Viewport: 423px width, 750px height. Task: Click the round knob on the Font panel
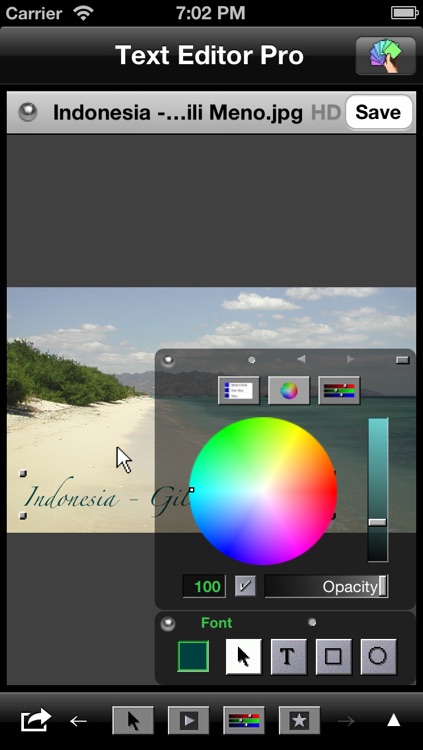pyautogui.click(x=167, y=624)
